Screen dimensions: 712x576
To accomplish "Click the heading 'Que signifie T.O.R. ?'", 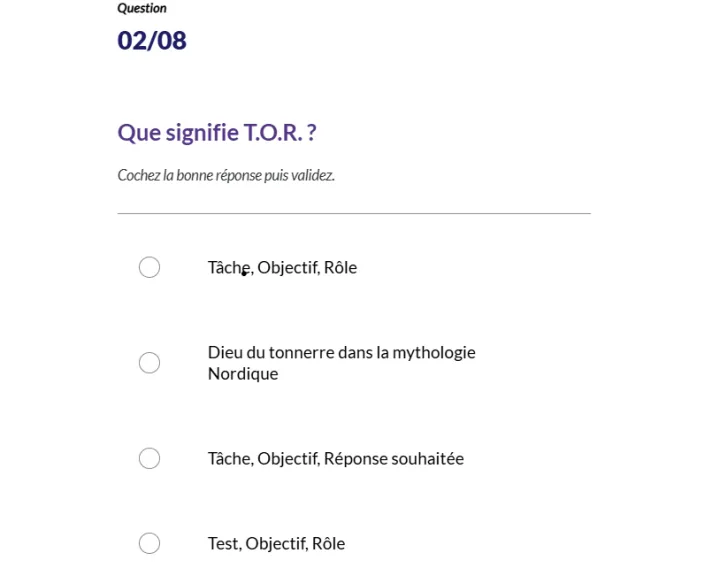I will [217, 132].
